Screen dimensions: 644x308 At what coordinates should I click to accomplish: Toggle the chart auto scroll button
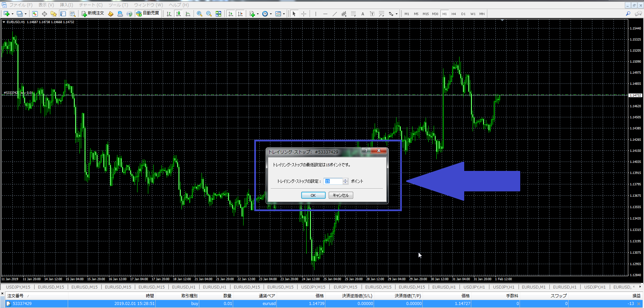[x=231, y=14]
